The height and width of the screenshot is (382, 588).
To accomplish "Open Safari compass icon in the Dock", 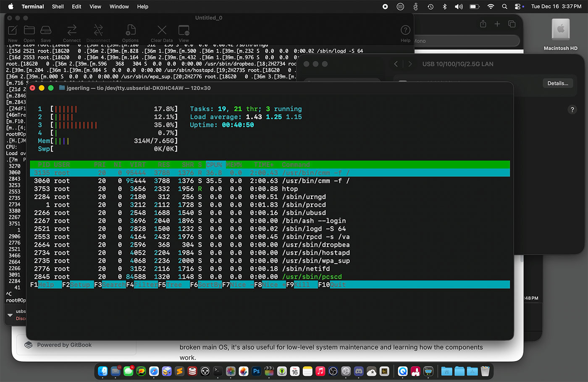I will tap(154, 371).
